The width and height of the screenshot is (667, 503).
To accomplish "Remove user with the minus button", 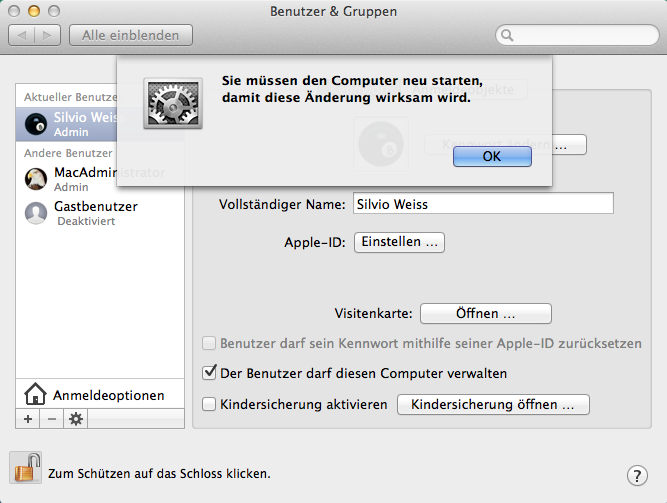I will [x=52, y=419].
